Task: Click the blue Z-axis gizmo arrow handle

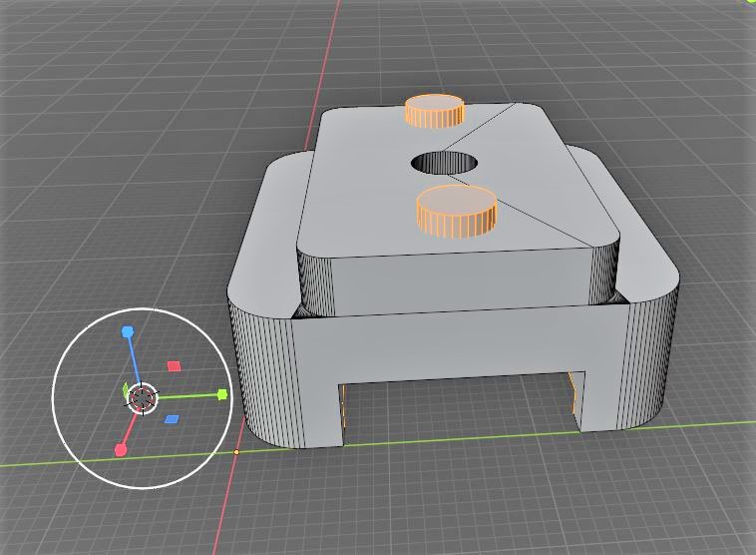Action: pyautogui.click(x=128, y=331)
